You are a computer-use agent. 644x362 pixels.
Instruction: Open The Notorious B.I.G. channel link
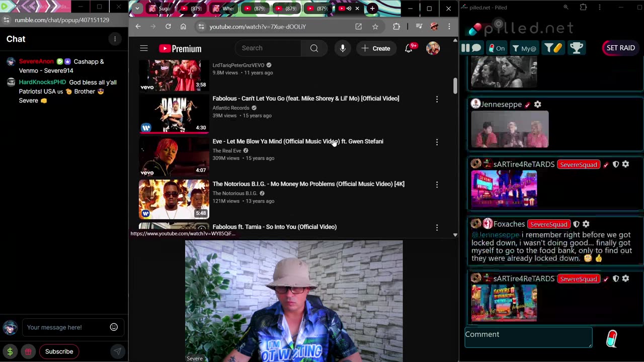(235, 193)
